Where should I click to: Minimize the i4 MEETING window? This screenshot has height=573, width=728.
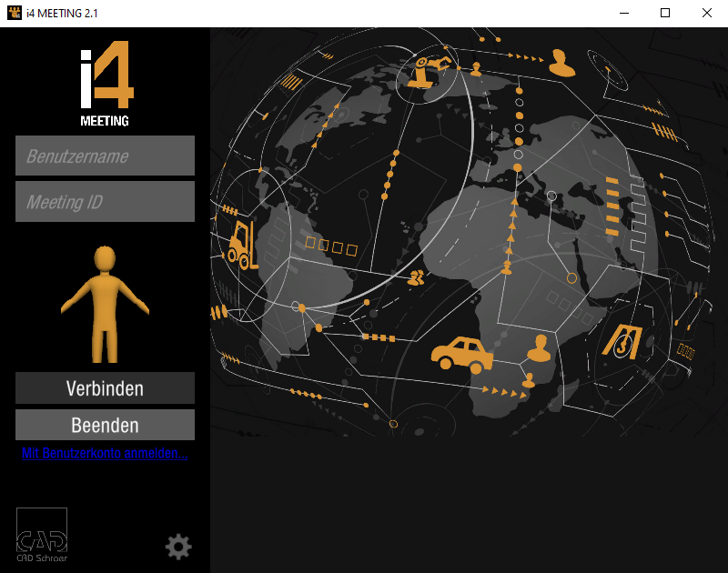[x=623, y=14]
